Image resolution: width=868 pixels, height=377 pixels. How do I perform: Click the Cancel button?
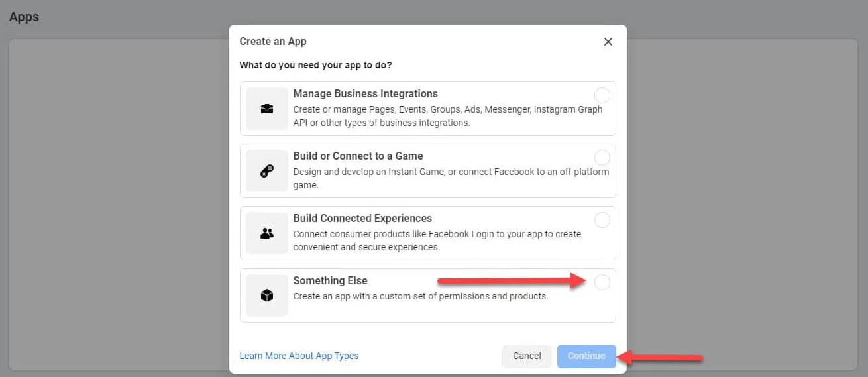click(x=527, y=356)
